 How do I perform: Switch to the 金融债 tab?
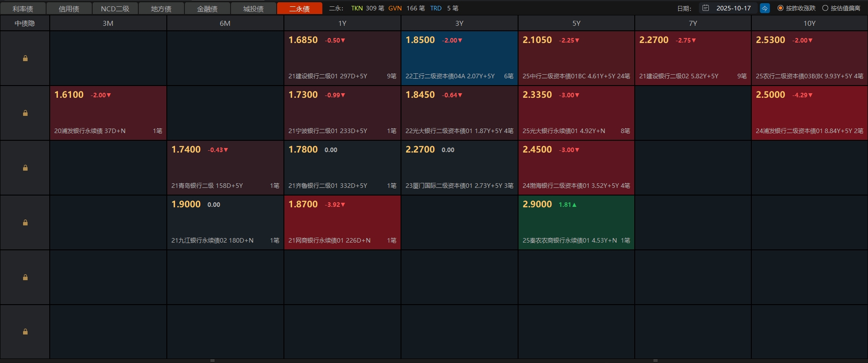[x=207, y=9]
